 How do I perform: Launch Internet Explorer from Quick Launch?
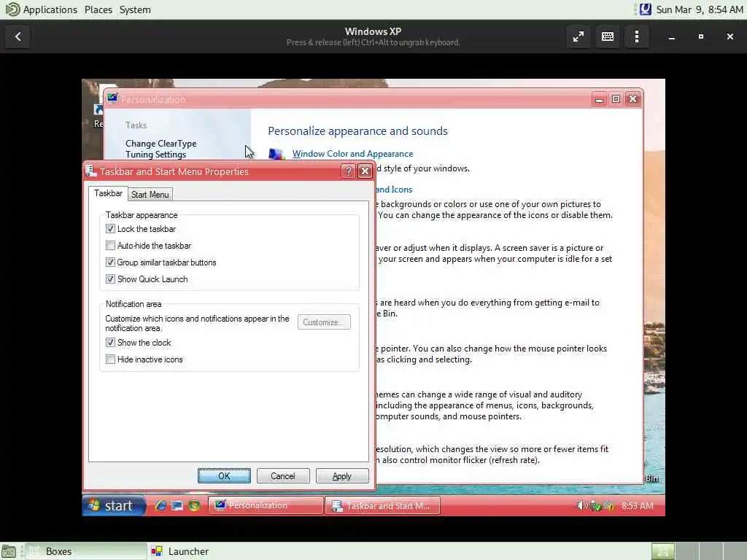pyautogui.click(x=160, y=506)
